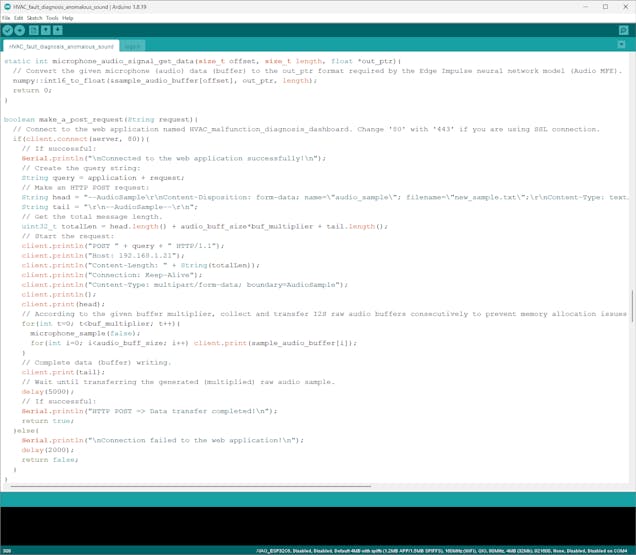Click the 'if(client.connect(server, 80)){' line
This screenshot has height=555, width=636.
pos(81,139)
